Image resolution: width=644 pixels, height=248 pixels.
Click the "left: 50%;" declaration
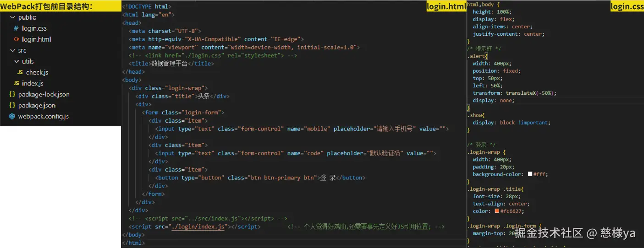pyautogui.click(x=488, y=86)
